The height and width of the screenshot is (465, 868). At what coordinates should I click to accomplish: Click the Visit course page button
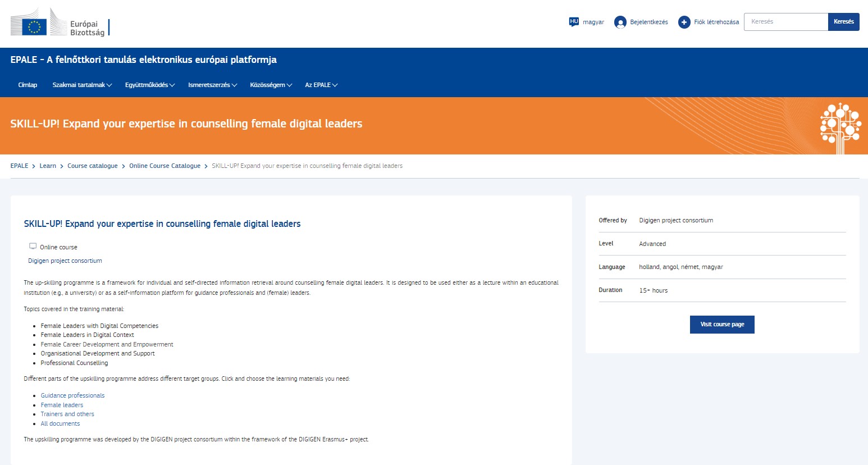click(722, 325)
